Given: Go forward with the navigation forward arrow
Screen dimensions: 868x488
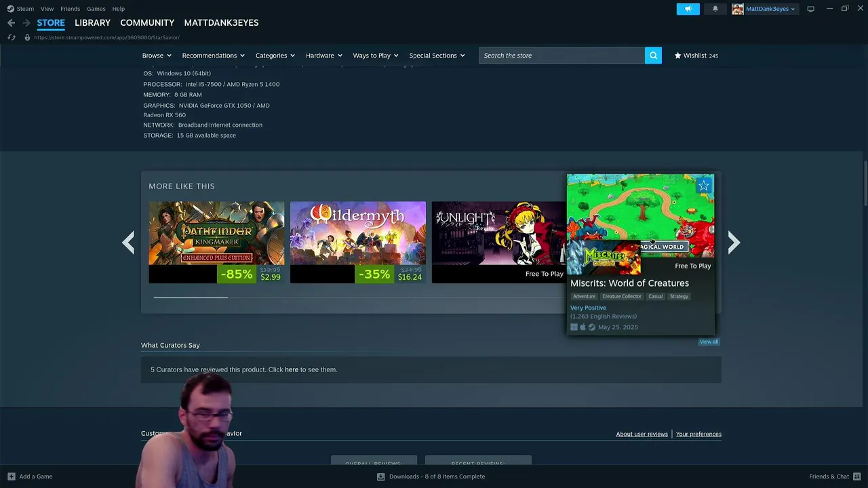Looking at the screenshot, I should point(26,22).
